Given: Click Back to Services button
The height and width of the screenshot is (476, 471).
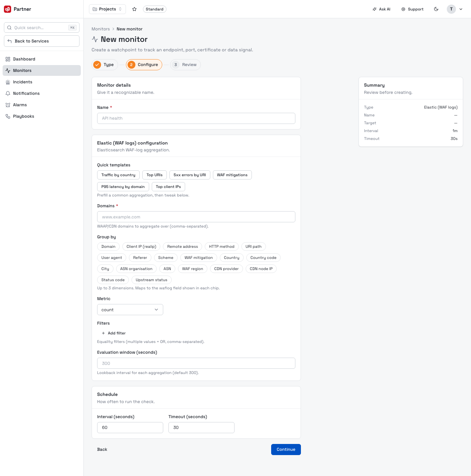Looking at the screenshot, I should tap(42, 41).
